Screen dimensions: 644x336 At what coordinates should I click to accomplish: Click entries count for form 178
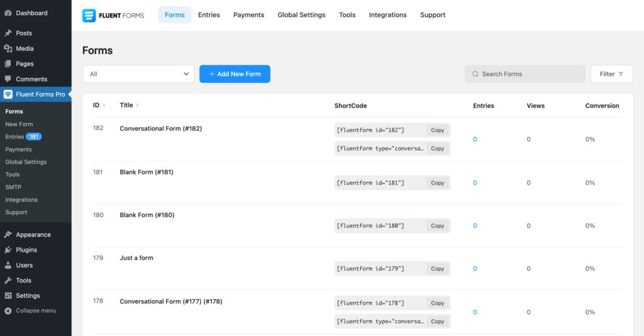click(475, 312)
